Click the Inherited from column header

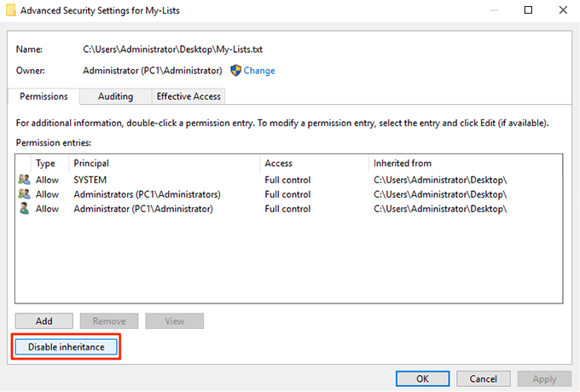pos(403,163)
